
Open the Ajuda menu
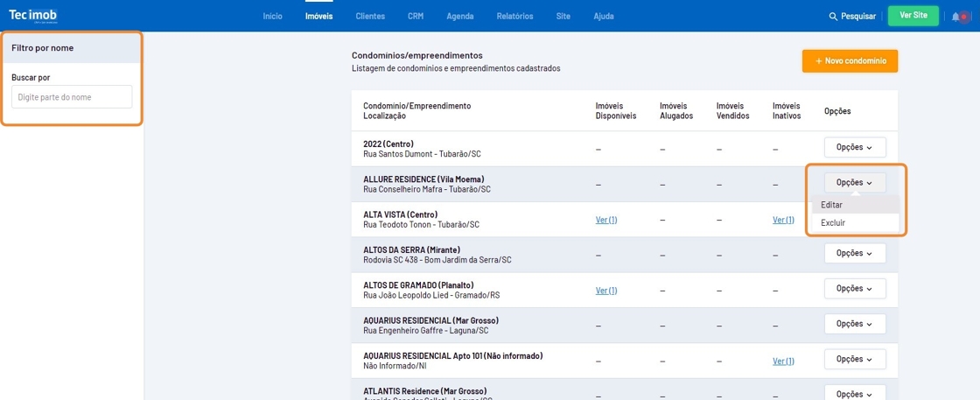[x=603, y=17]
